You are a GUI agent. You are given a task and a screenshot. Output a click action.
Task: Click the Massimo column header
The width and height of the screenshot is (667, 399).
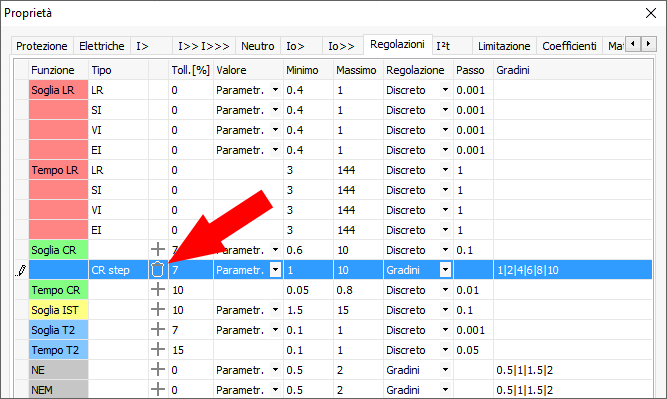pos(359,70)
